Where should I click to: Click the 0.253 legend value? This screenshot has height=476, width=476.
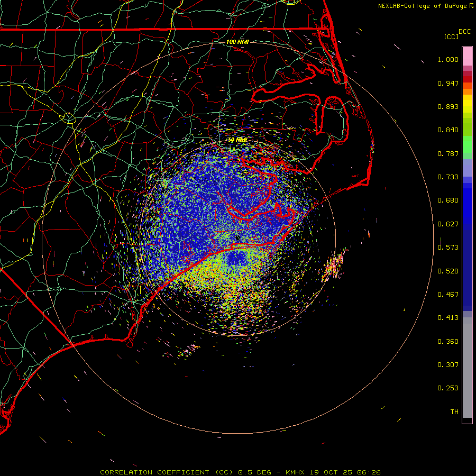[x=448, y=388]
